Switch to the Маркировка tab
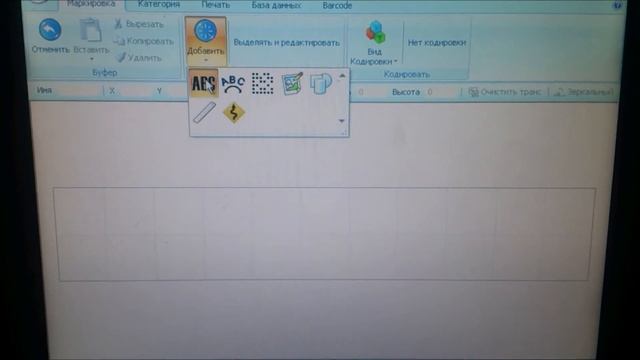Screen dimensions: 640x360 click(91, 4)
